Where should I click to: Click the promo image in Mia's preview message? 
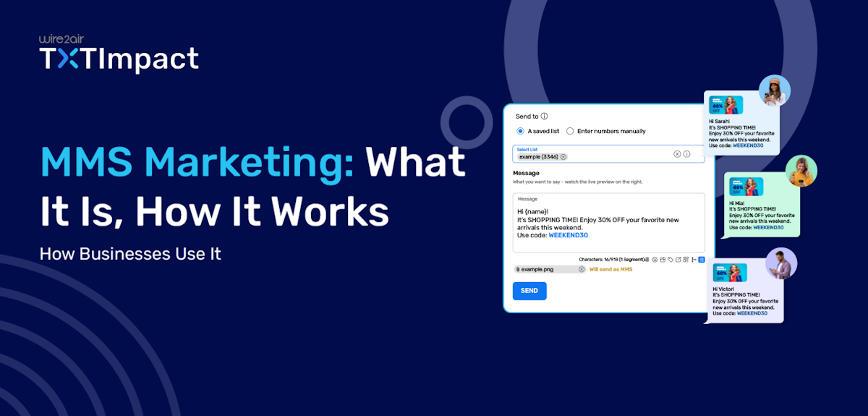click(x=746, y=187)
